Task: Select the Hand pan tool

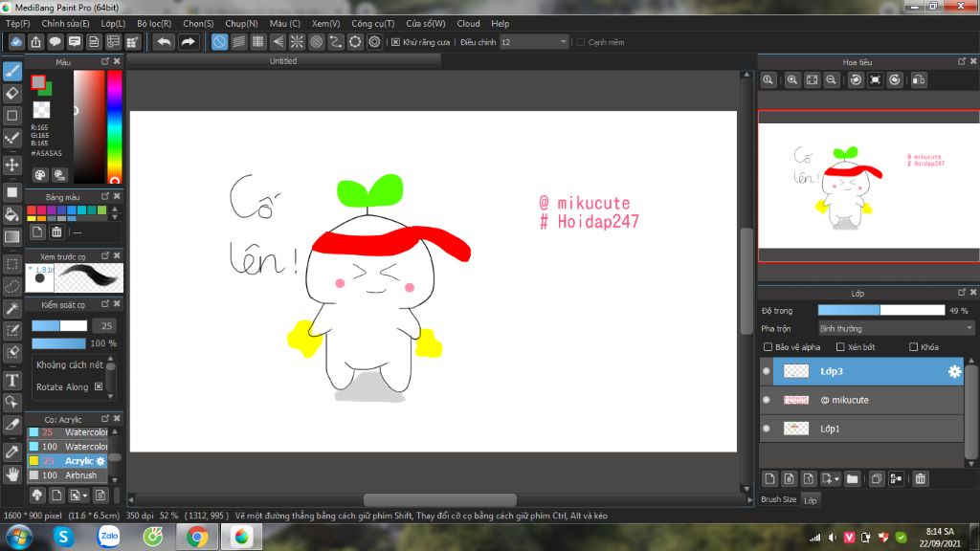Action: [11, 474]
